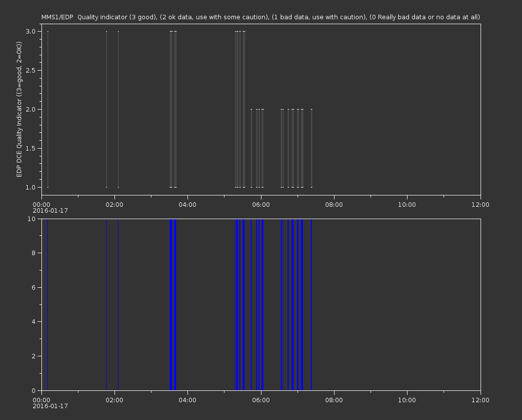Click the wide gray bar near 03:30 in upper plot
Image resolution: width=522 pixels, height=420 pixels.
pos(171,109)
